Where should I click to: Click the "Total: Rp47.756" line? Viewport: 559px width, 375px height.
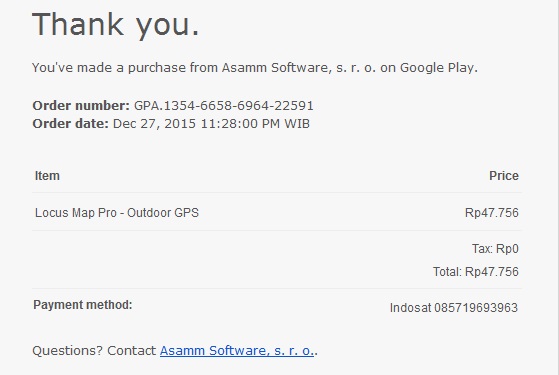coord(476,272)
